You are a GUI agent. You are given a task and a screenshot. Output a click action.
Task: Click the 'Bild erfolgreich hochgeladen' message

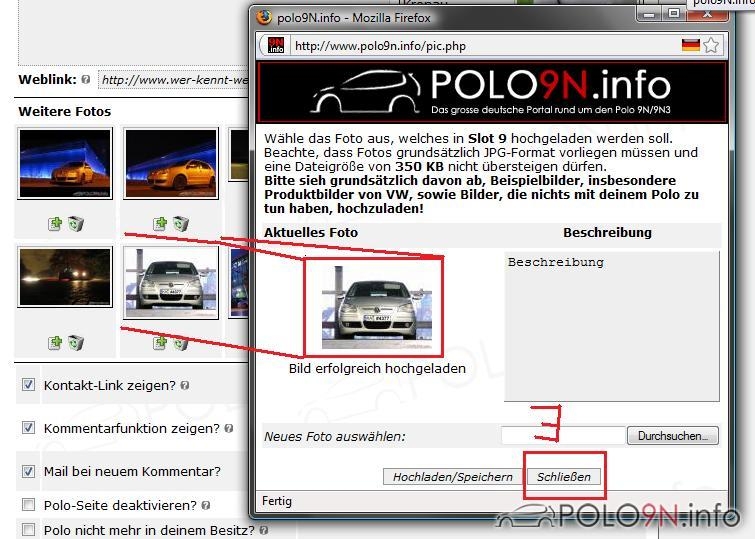click(377, 368)
